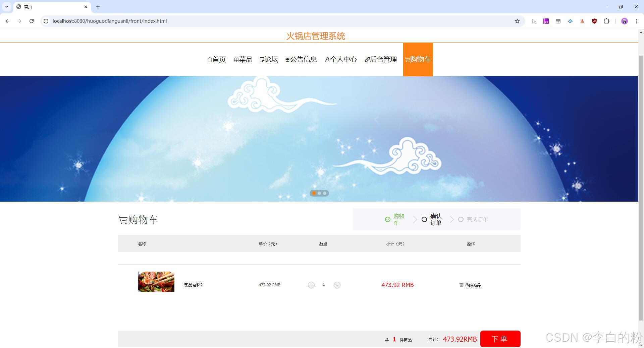The width and height of the screenshot is (644, 348).
Task: Open a new browser tab
Action: (x=98, y=7)
